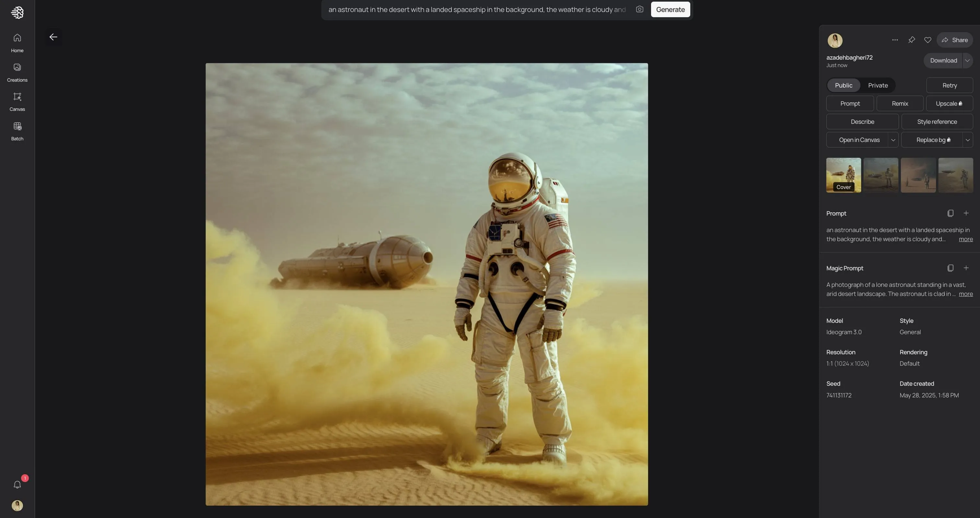980x518 pixels.
Task: Open the notifications bell
Action: coord(17,485)
